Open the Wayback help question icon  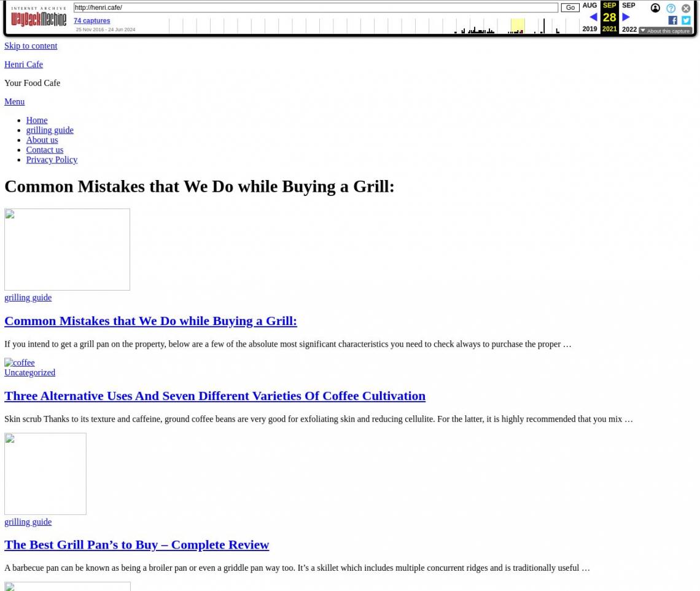tap(671, 9)
